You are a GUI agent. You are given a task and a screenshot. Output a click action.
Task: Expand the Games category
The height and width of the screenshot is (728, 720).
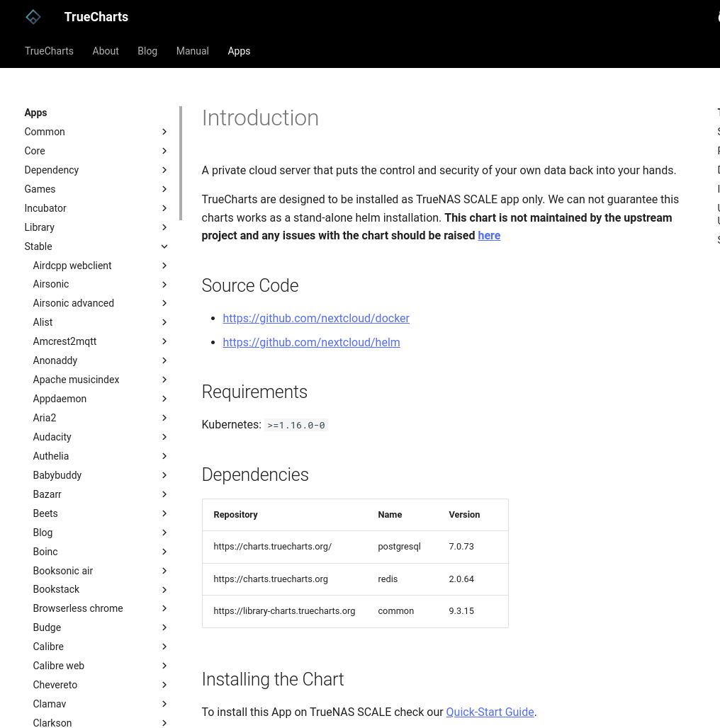164,189
